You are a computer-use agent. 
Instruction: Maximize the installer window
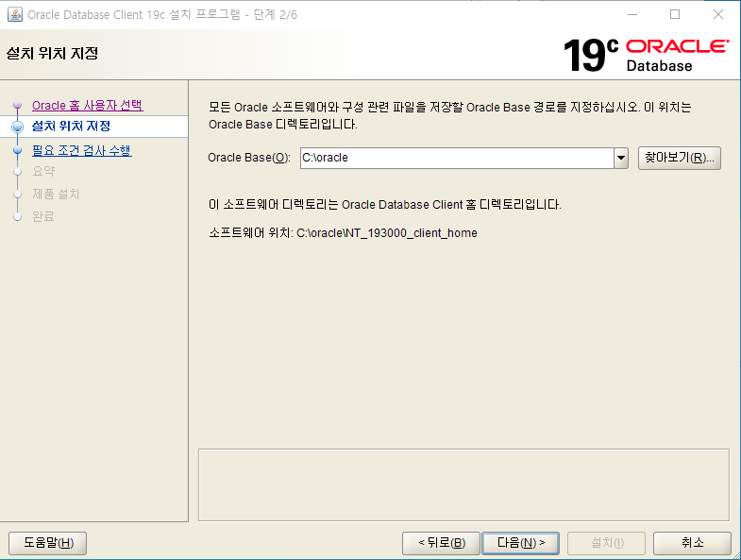pyautogui.click(x=675, y=15)
